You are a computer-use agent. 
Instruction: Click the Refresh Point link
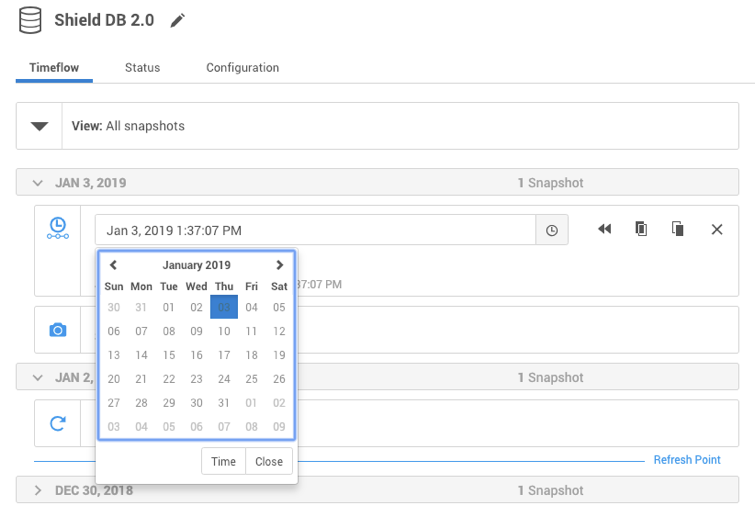[686, 460]
